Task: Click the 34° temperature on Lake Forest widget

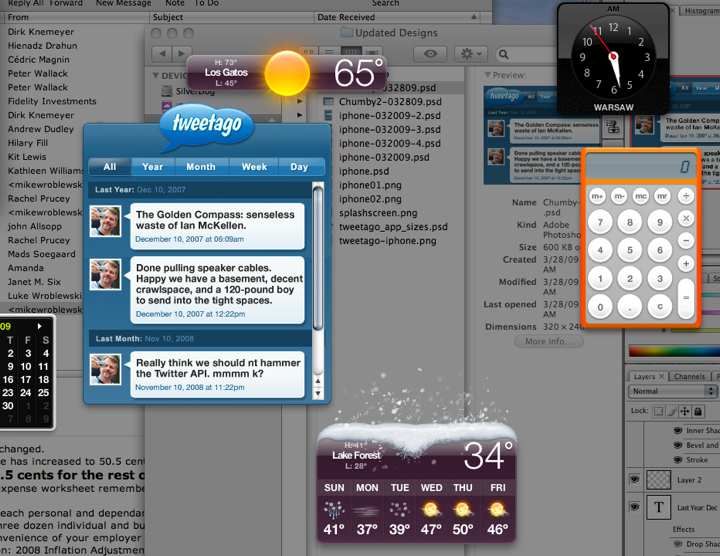Action: click(x=488, y=455)
